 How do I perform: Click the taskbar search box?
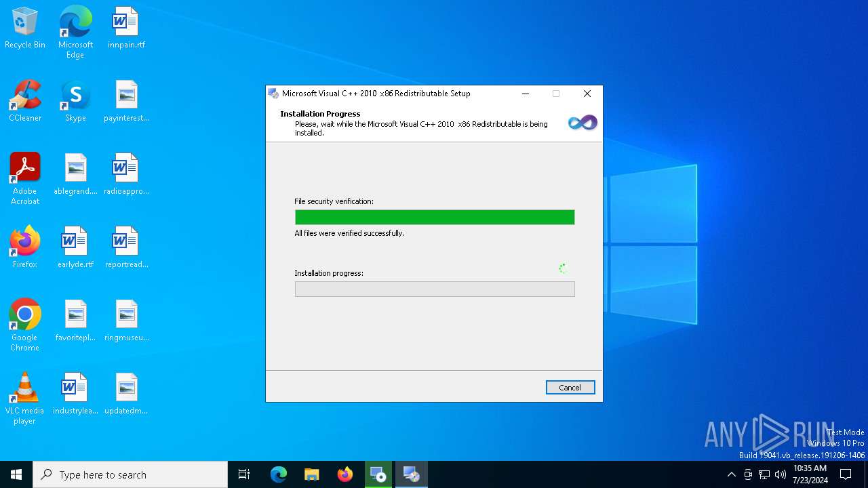[x=130, y=474]
